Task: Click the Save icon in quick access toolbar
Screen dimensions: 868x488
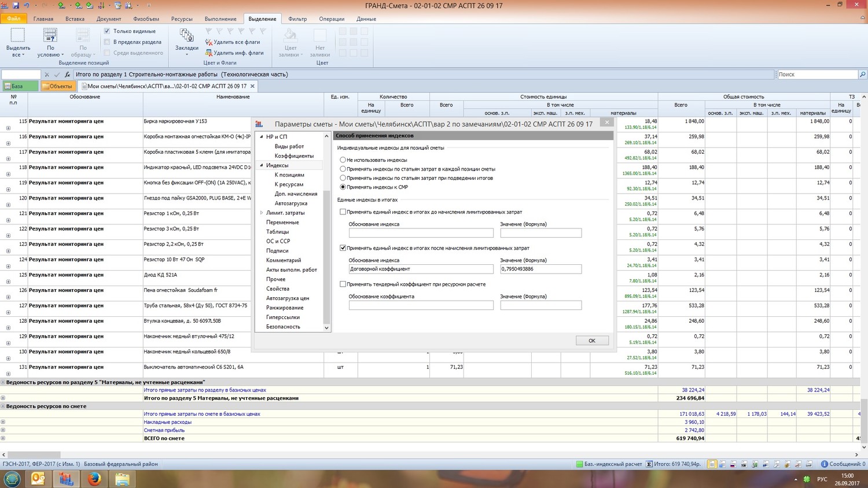Action: click(x=16, y=5)
